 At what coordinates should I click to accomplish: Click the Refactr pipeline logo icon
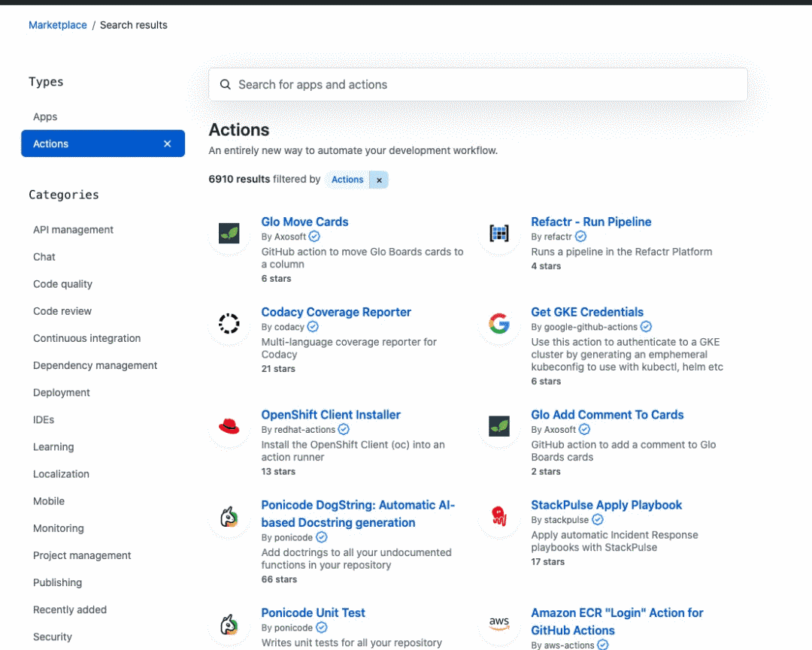point(499,234)
